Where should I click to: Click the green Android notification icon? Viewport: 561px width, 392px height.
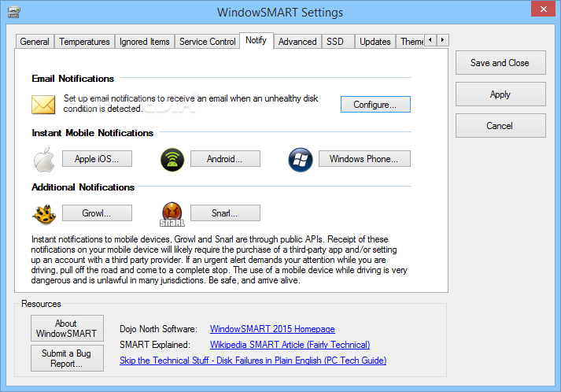(172, 160)
